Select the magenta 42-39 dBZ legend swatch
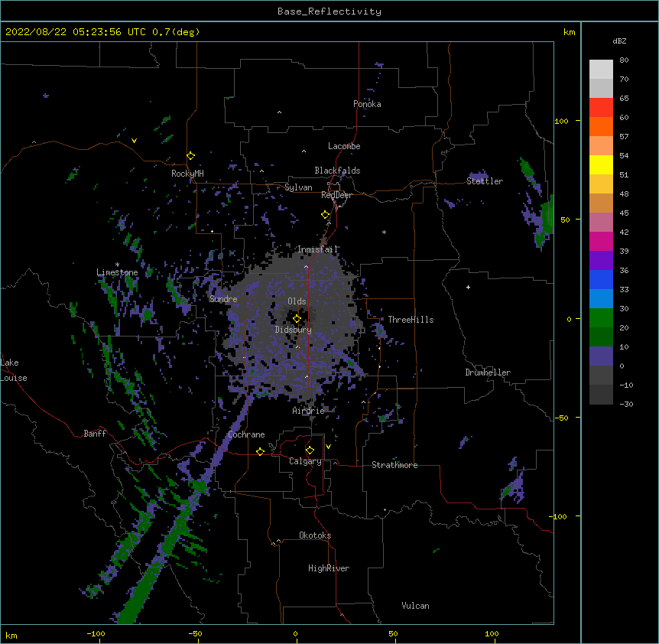The height and width of the screenshot is (644, 659). [601, 241]
